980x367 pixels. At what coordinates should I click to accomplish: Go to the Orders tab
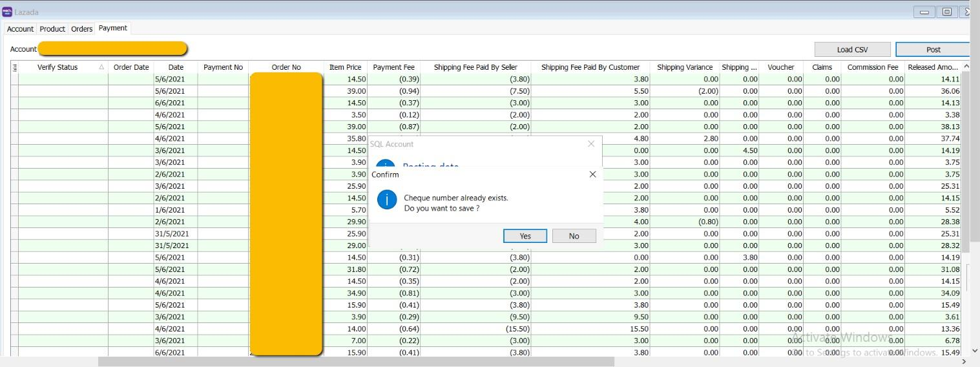point(82,29)
